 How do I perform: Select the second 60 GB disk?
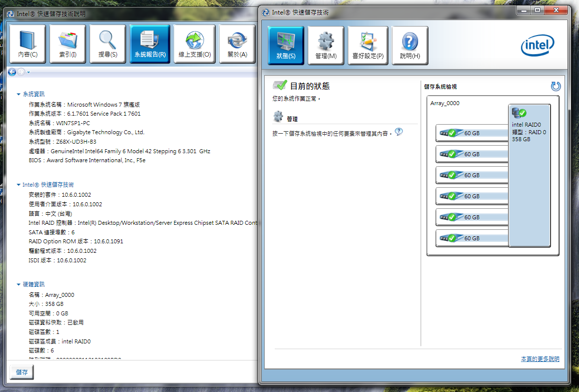[472, 154]
